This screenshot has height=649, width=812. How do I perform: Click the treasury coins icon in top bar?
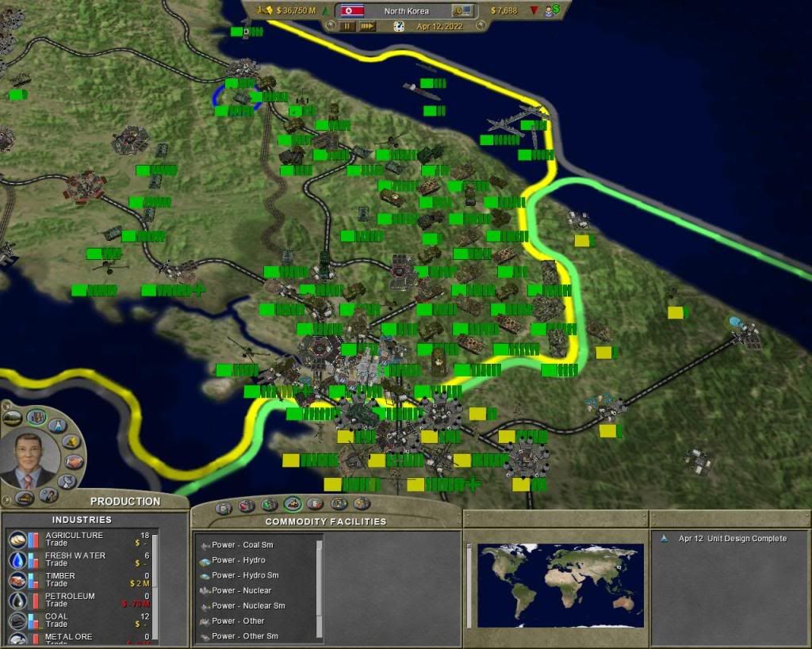coord(266,10)
